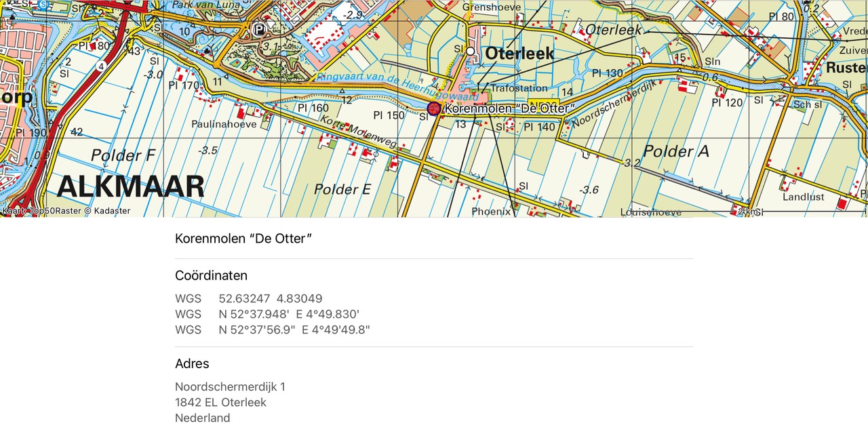The image size is (868, 434).
Task: Select the N 52°37'56.9" coordinate line
Action: pyautogui.click(x=294, y=330)
